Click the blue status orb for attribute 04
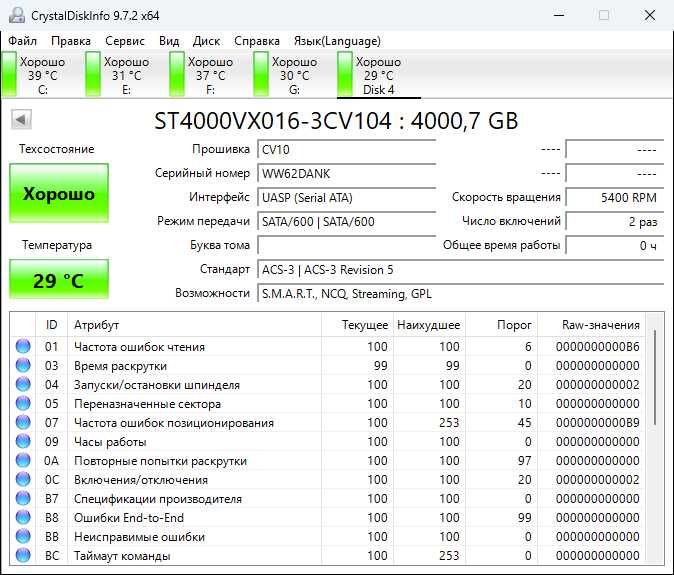This screenshot has width=674, height=575. point(23,384)
